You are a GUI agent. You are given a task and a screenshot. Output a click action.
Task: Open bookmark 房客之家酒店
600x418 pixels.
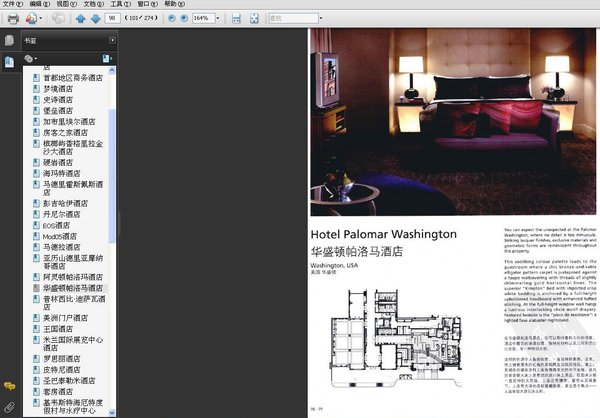pos(65,133)
